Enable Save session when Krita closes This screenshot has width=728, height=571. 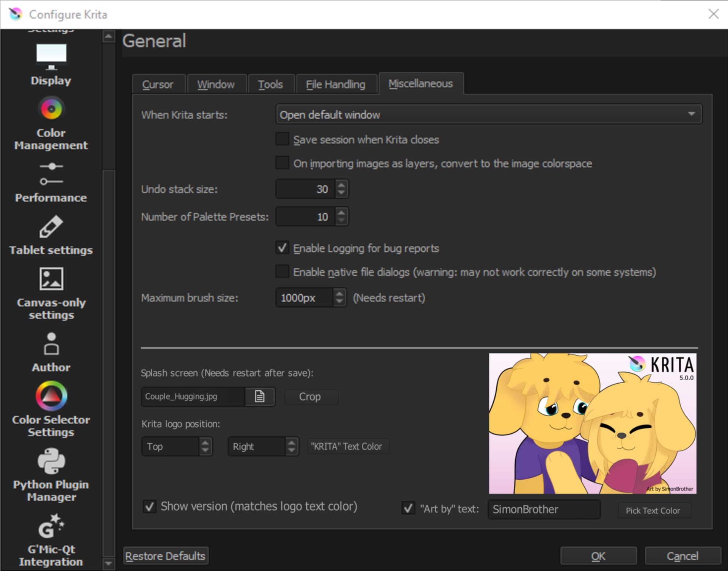282,139
